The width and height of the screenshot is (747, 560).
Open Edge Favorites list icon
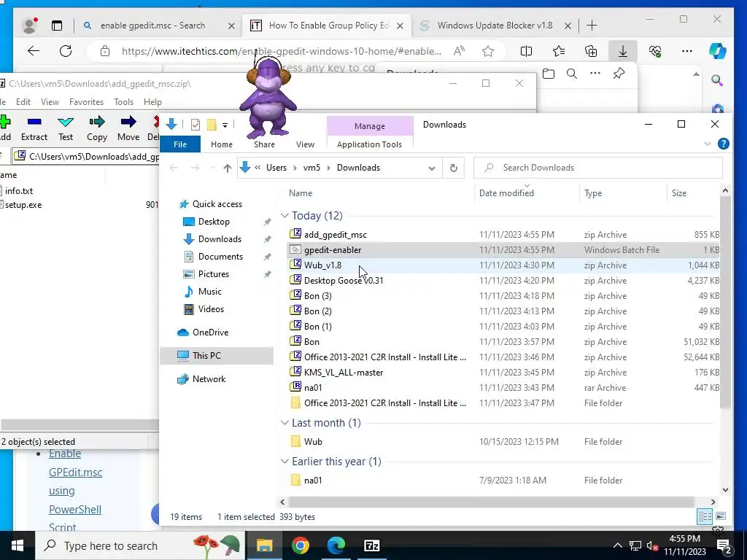pos(558,51)
